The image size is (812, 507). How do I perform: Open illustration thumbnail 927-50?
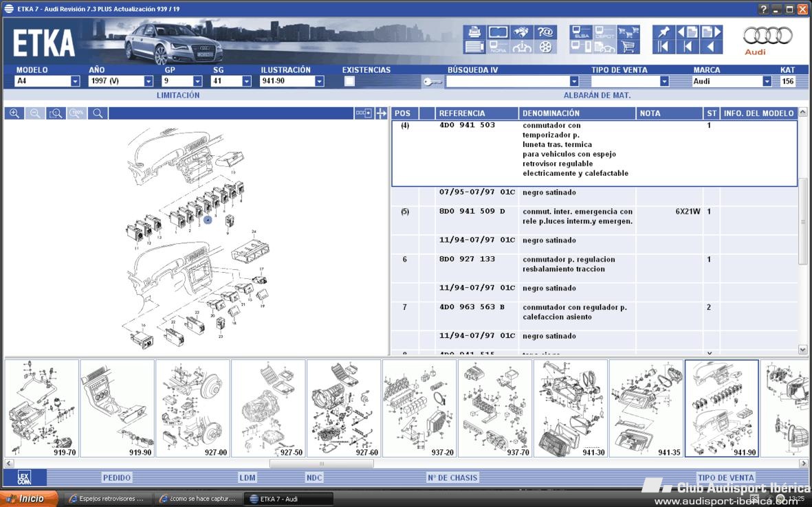269,409
